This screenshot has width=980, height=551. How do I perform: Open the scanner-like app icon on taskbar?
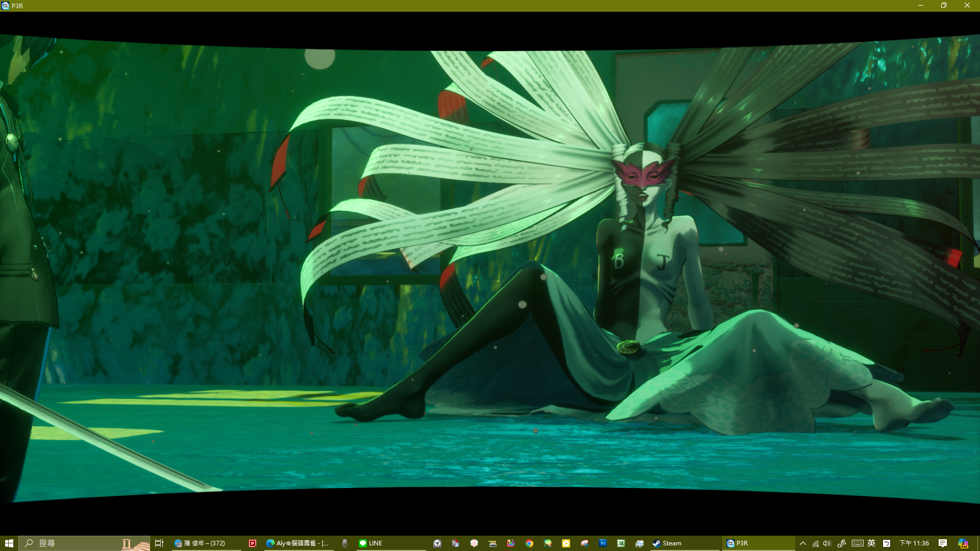click(493, 543)
